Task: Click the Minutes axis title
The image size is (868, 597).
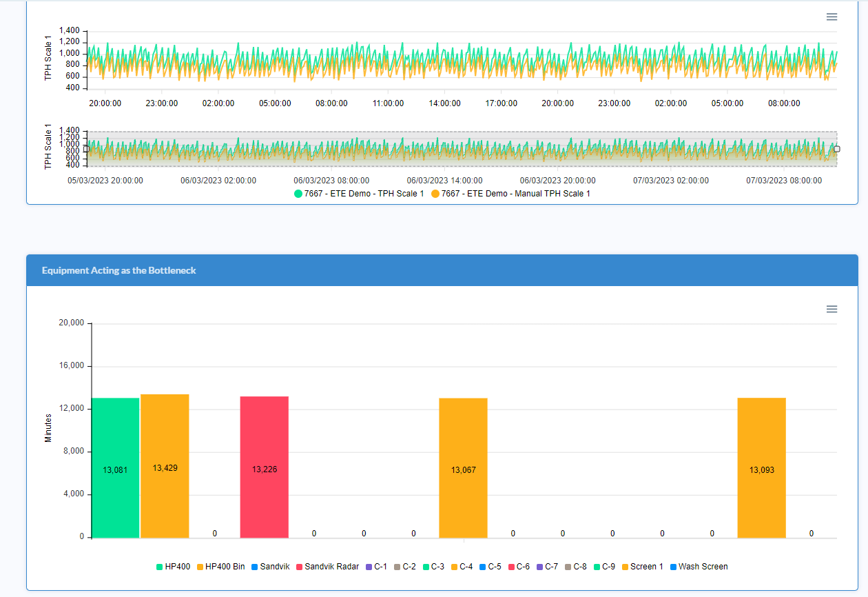Action: click(48, 428)
